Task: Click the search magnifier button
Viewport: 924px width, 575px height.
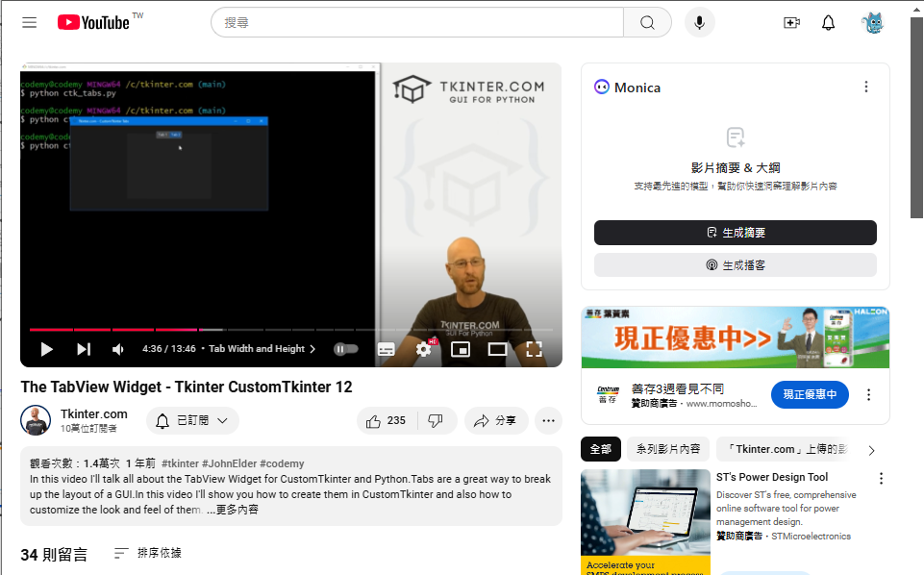Action: [x=647, y=22]
